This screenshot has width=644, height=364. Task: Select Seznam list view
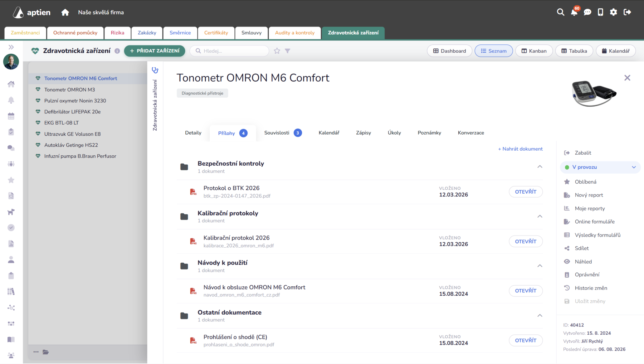(x=493, y=51)
